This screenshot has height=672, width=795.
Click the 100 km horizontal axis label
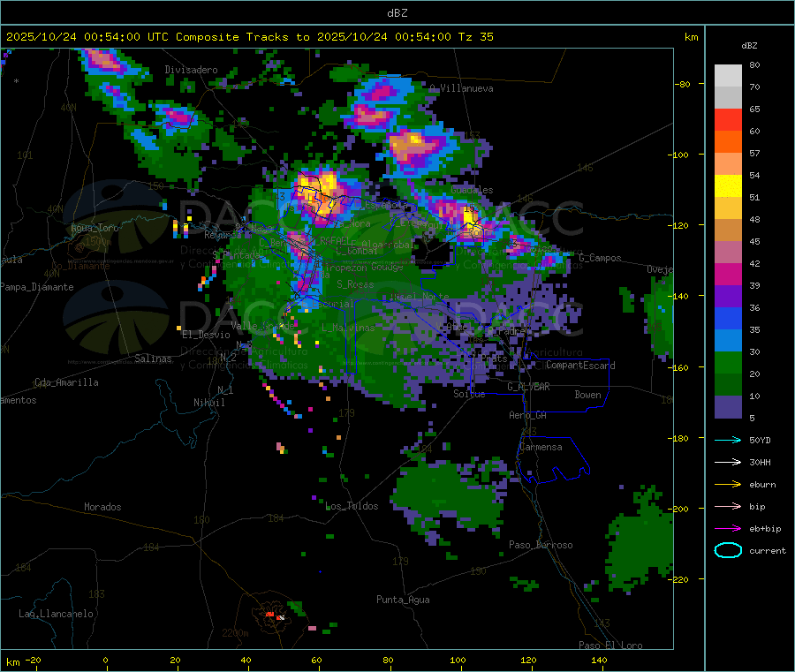tap(458, 660)
